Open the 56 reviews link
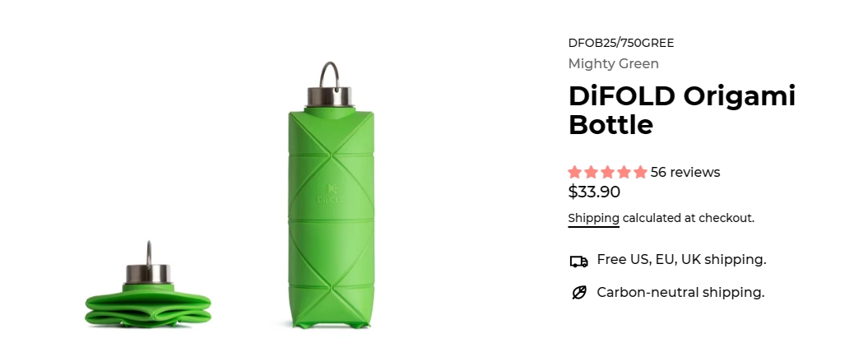Image resolution: width=868 pixels, height=352 pixels. coord(685,172)
